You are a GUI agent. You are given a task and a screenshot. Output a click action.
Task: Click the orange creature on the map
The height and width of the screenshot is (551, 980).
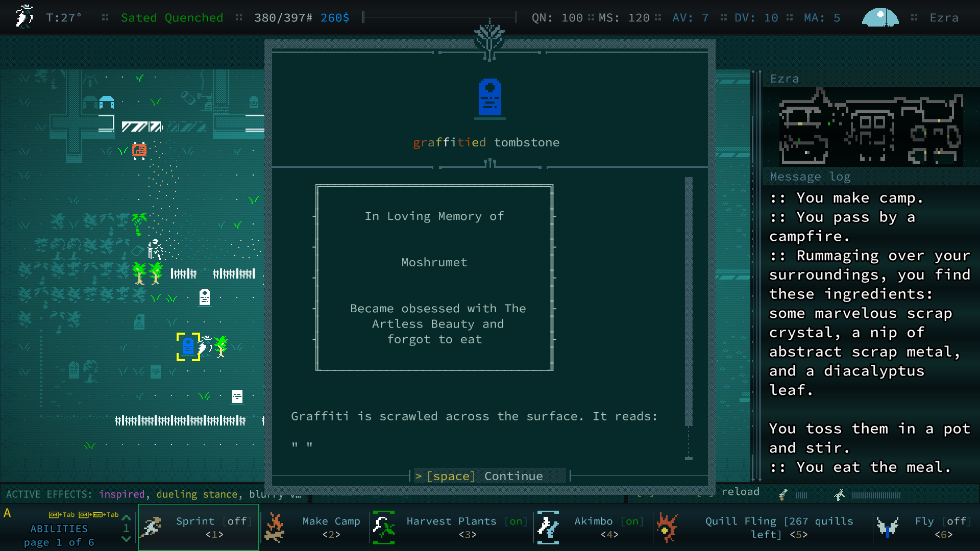point(139,151)
